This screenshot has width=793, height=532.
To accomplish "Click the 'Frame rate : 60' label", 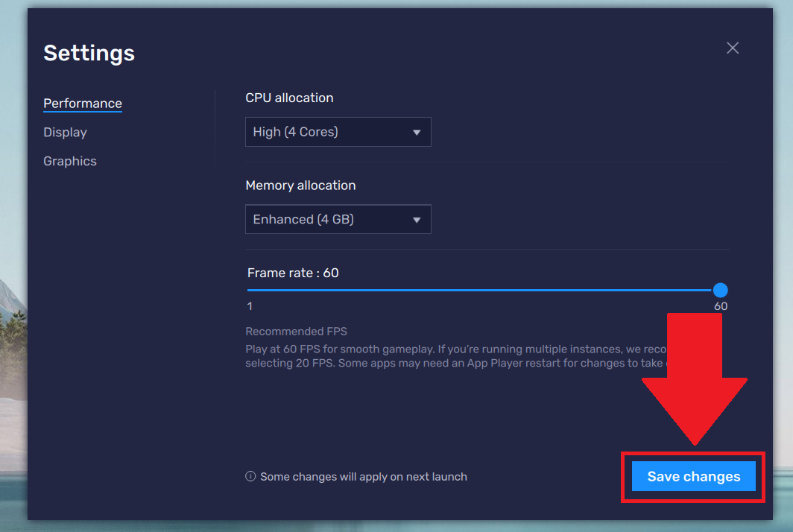I will pos(293,273).
